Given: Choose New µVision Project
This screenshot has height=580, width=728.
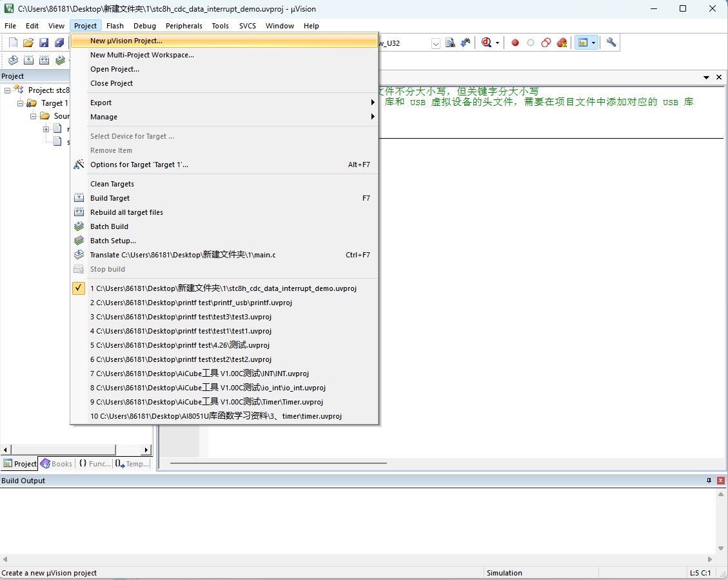Looking at the screenshot, I should [x=224, y=41].
